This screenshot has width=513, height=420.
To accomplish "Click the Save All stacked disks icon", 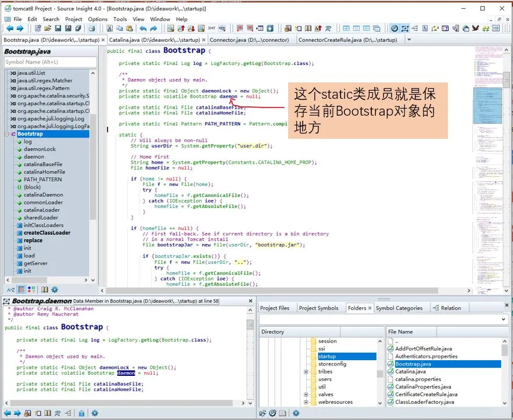I will [78, 28].
